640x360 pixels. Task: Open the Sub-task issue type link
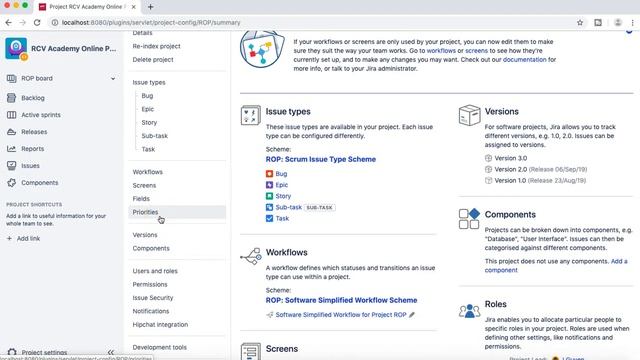point(289,207)
